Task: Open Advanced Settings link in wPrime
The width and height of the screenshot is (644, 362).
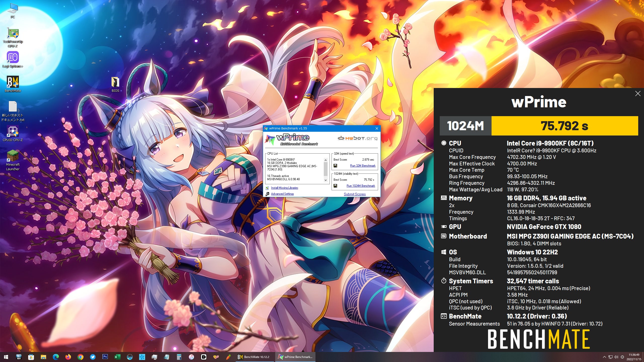Action: pos(282,194)
